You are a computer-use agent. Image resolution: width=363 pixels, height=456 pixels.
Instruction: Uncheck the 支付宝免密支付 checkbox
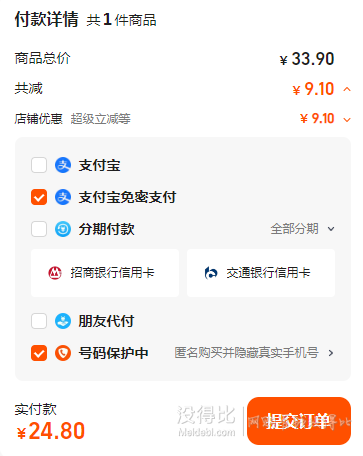click(39, 197)
